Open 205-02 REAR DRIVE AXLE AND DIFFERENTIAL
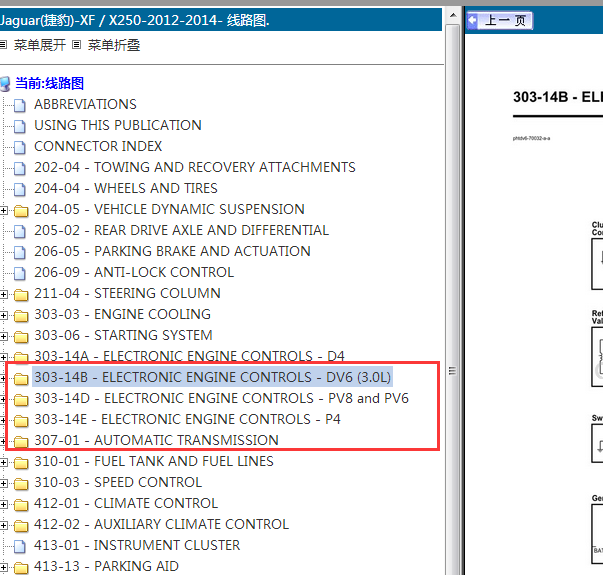This screenshot has width=603, height=575. 182,230
